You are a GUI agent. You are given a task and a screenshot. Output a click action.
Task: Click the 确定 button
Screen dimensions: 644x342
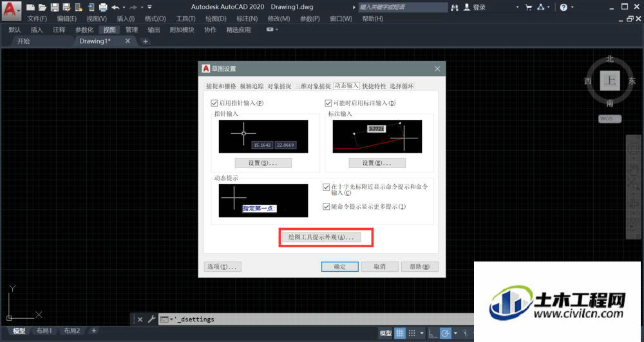(339, 267)
